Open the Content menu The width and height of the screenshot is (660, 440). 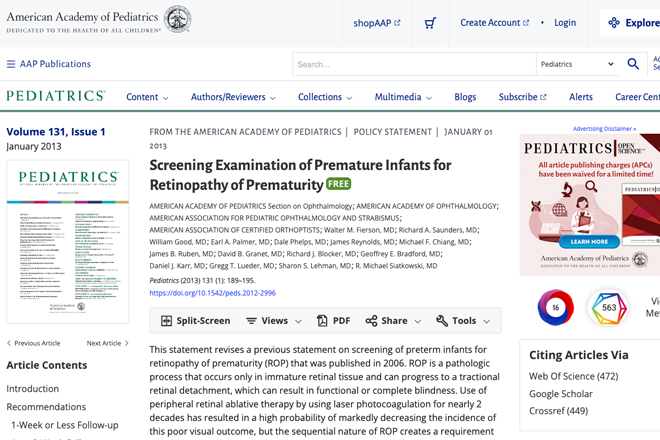tap(147, 97)
